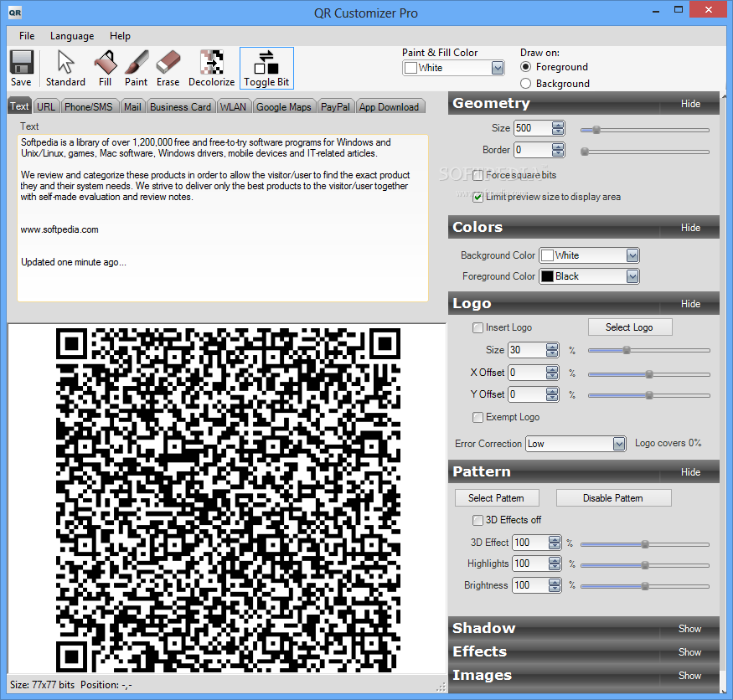Click the Text tab
Viewport: 733px width, 700px height.
pos(19,106)
